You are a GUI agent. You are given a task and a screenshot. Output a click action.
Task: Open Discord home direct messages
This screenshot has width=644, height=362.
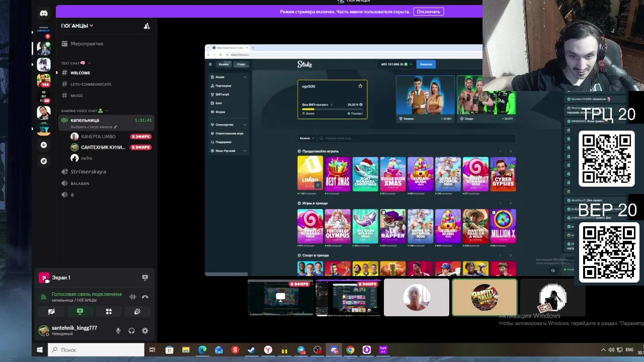(x=44, y=14)
